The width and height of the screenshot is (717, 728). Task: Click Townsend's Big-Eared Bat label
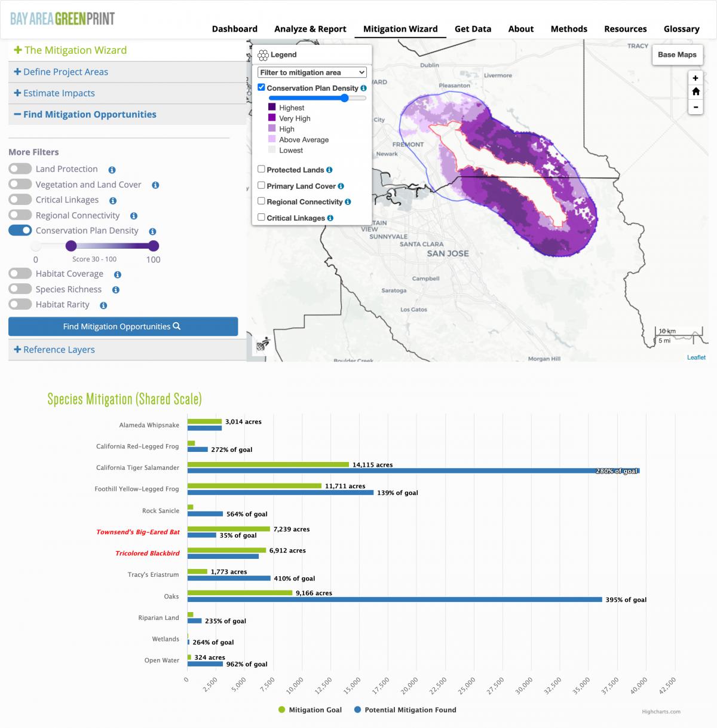point(138,532)
